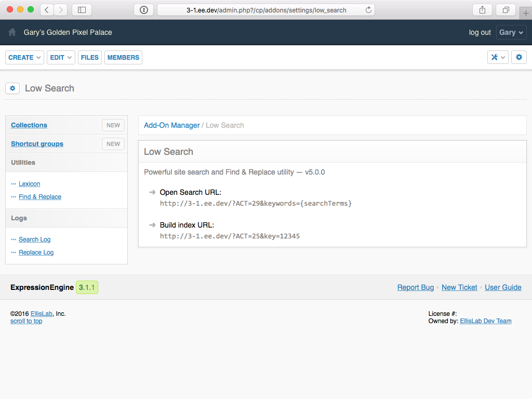Click the ExpressionEngine 3.1.1 version badge
This screenshot has height=399, width=532.
point(87,287)
